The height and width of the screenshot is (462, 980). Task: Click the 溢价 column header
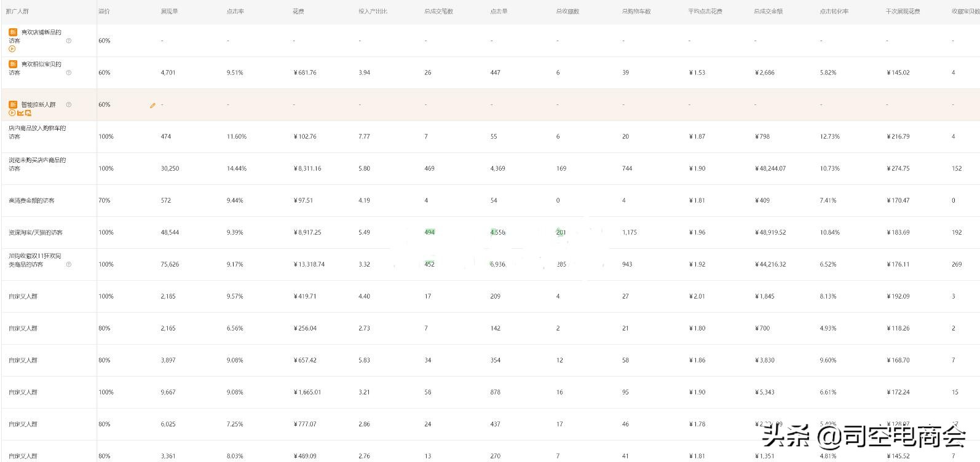click(x=104, y=11)
